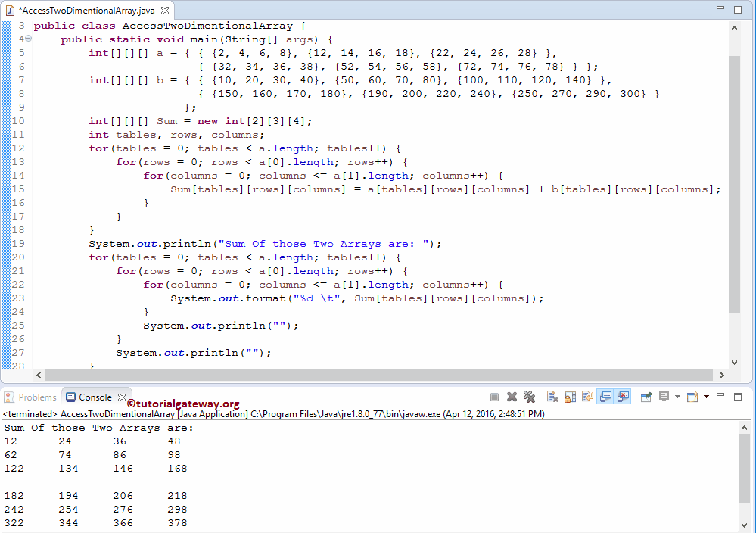Viewport: 756px width, 533px height.
Task: Expand the Display Selected Console dropdown arrow
Action: (677, 397)
